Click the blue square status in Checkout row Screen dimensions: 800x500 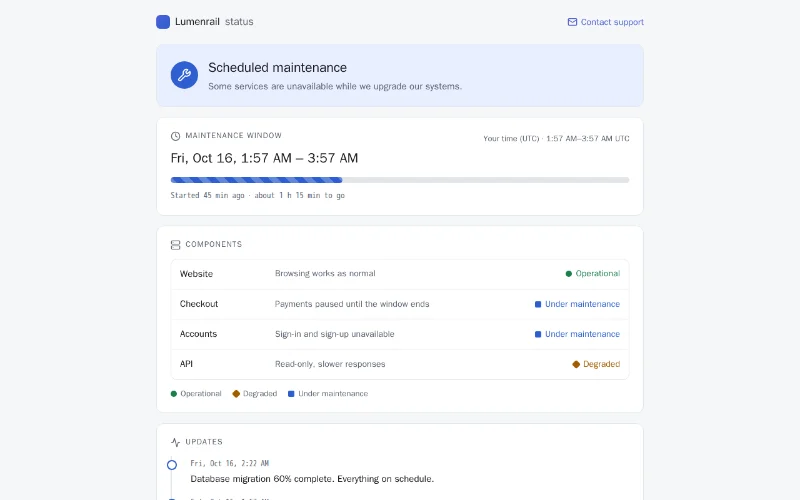click(x=538, y=304)
